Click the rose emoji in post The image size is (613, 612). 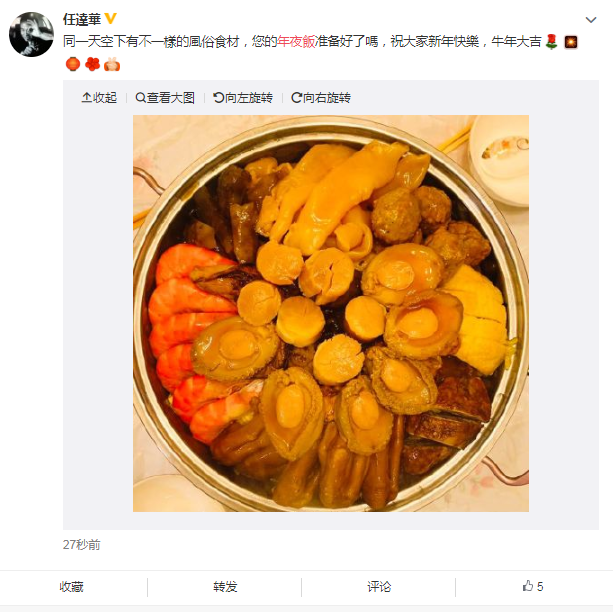coord(551,41)
